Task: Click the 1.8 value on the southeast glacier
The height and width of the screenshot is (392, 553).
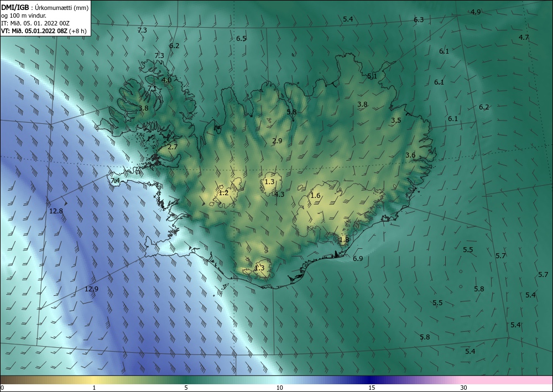Action: tap(344, 240)
